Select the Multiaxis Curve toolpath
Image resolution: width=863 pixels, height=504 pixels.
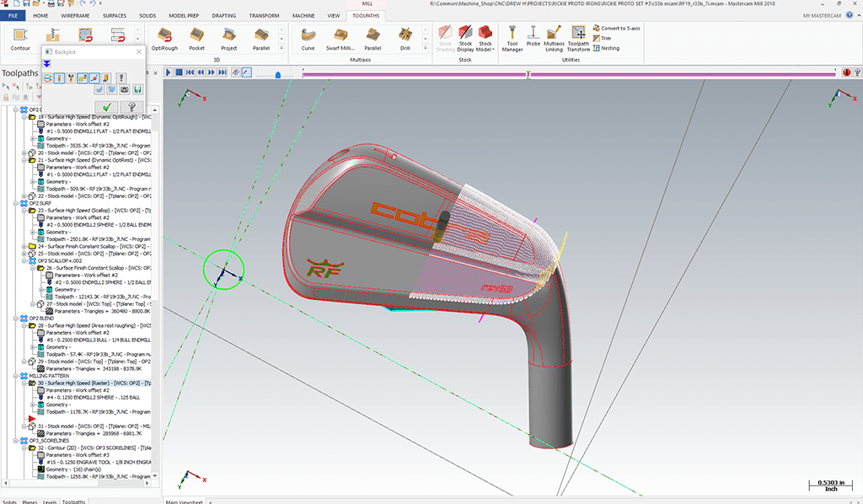pyautogui.click(x=308, y=39)
